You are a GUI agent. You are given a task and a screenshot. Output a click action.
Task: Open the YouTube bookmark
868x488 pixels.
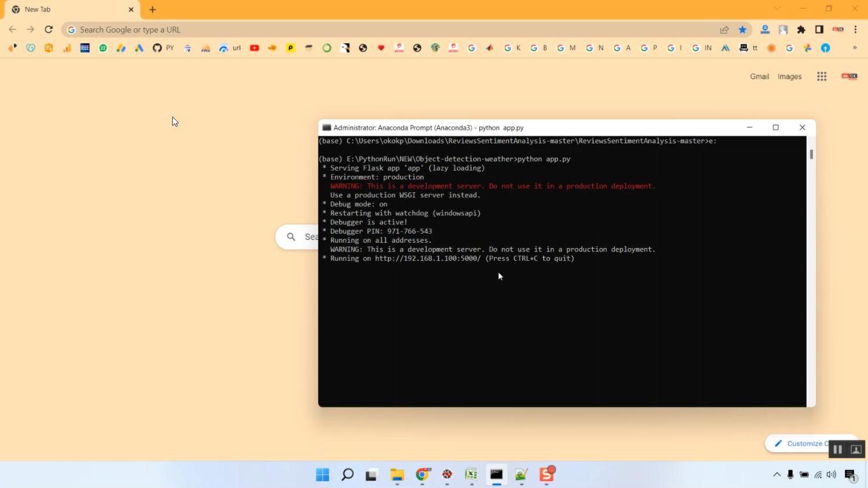[254, 48]
